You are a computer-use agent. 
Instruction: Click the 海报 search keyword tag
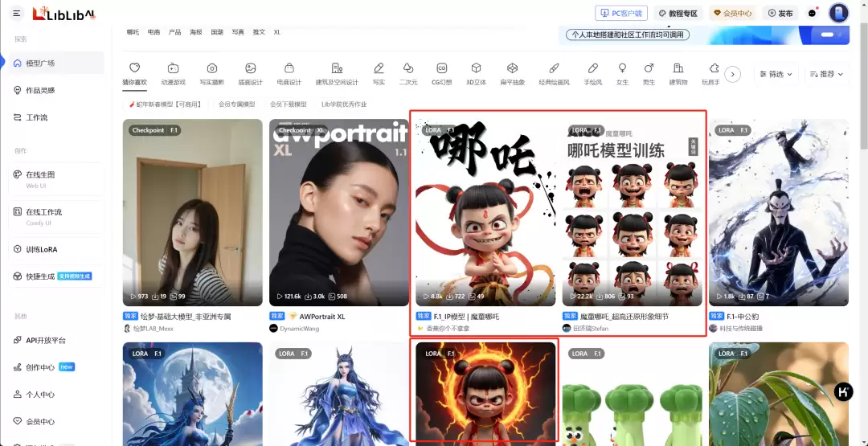point(196,32)
